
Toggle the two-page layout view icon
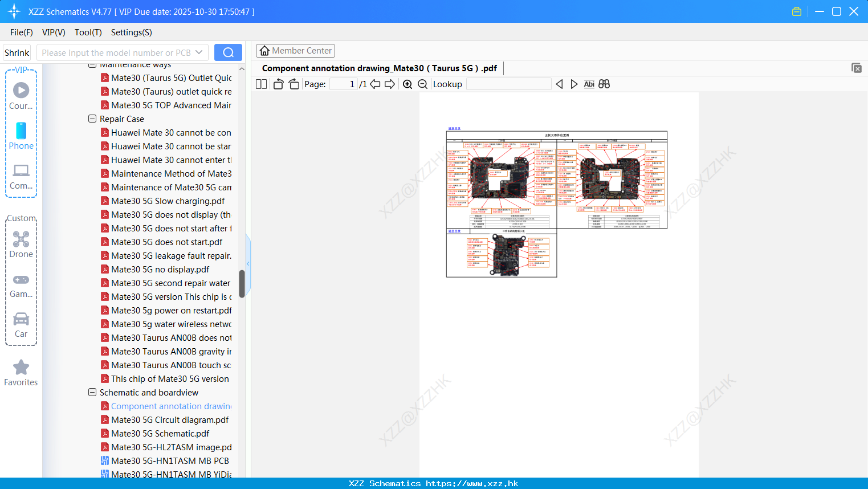tap(261, 84)
